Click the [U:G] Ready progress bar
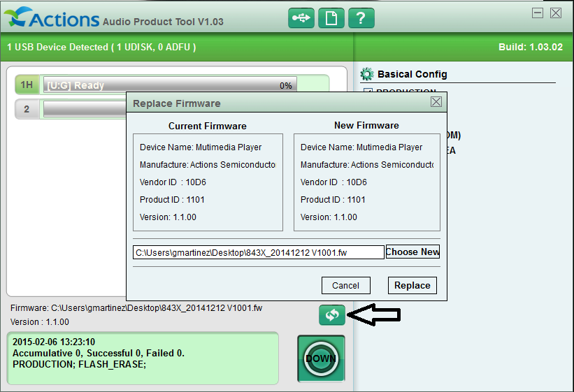 click(x=168, y=85)
